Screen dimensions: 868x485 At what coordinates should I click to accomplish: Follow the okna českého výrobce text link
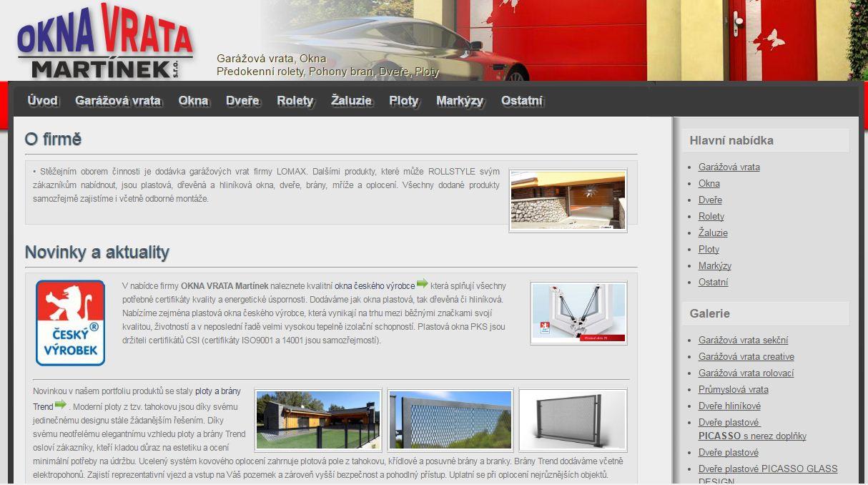375,286
